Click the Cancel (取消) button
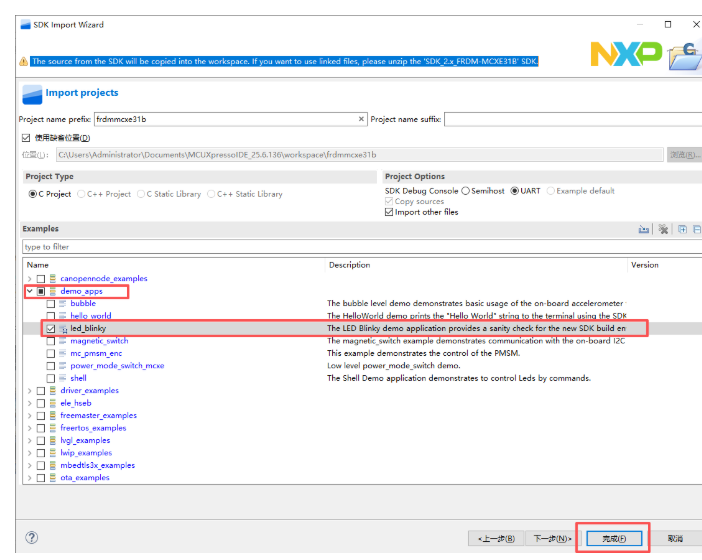This screenshot has height=560, width=702. click(675, 539)
